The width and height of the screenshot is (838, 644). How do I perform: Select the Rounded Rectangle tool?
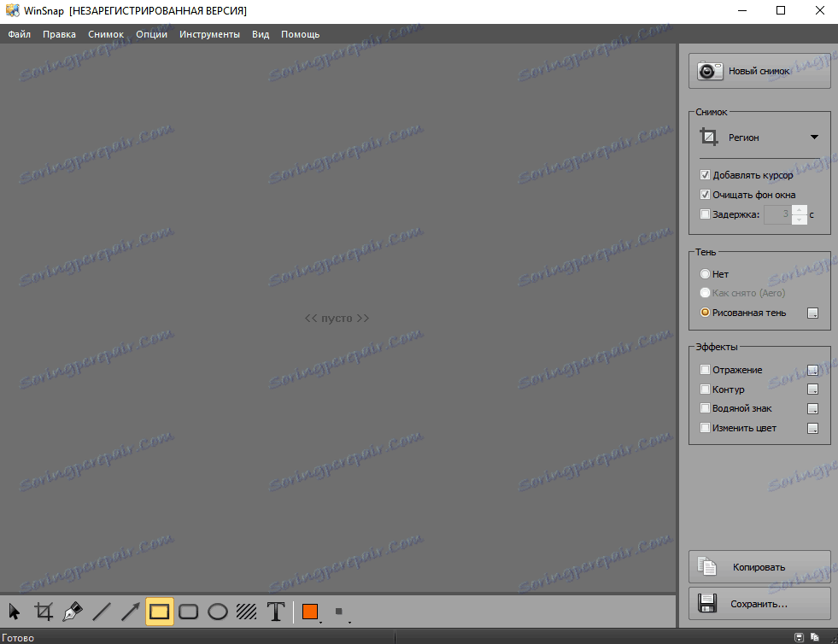pyautogui.click(x=188, y=612)
